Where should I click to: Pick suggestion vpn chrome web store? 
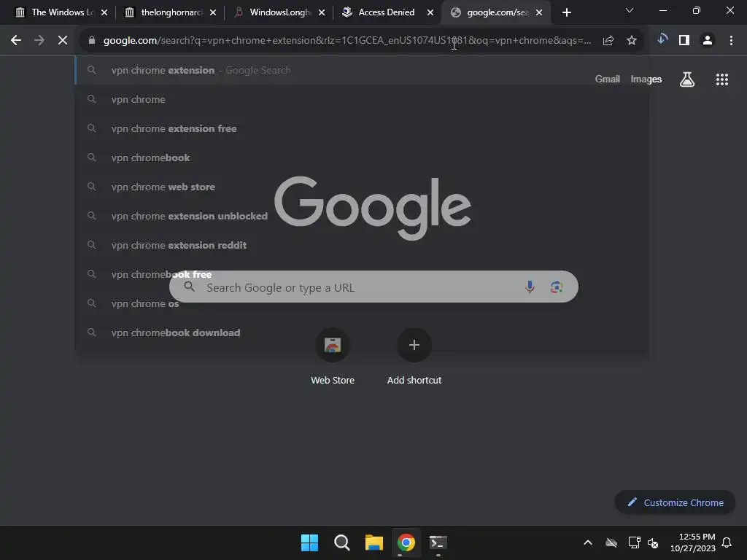tap(362, 187)
